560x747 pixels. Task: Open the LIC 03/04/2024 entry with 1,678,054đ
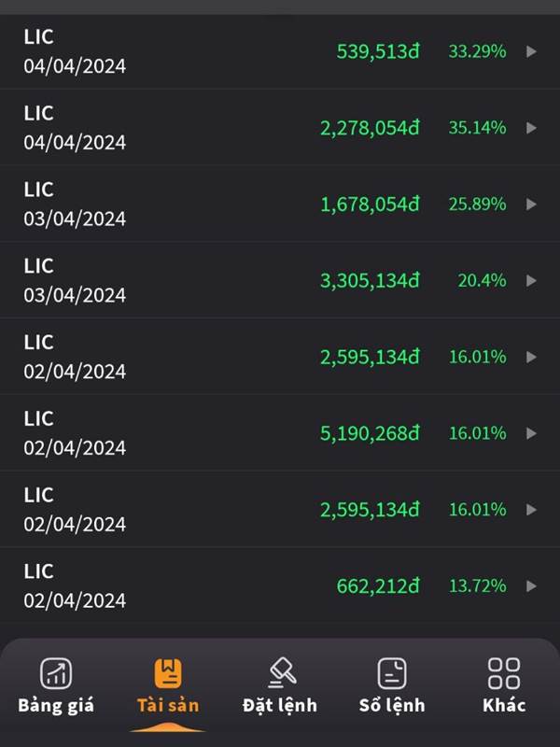[280, 204]
